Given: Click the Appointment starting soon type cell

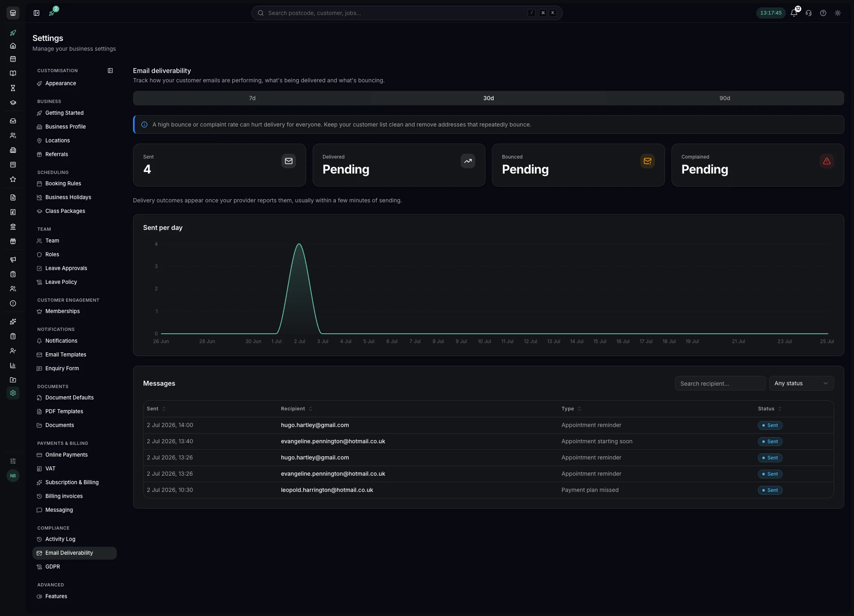Looking at the screenshot, I should [597, 441].
